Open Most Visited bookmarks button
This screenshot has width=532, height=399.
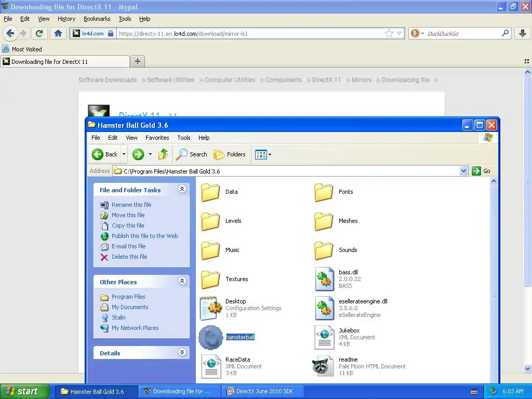(22, 49)
